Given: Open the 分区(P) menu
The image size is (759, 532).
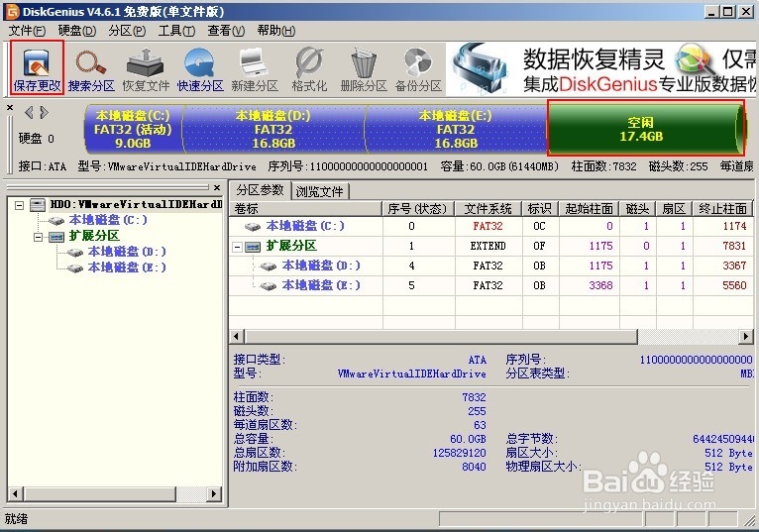Looking at the screenshot, I should (127, 31).
